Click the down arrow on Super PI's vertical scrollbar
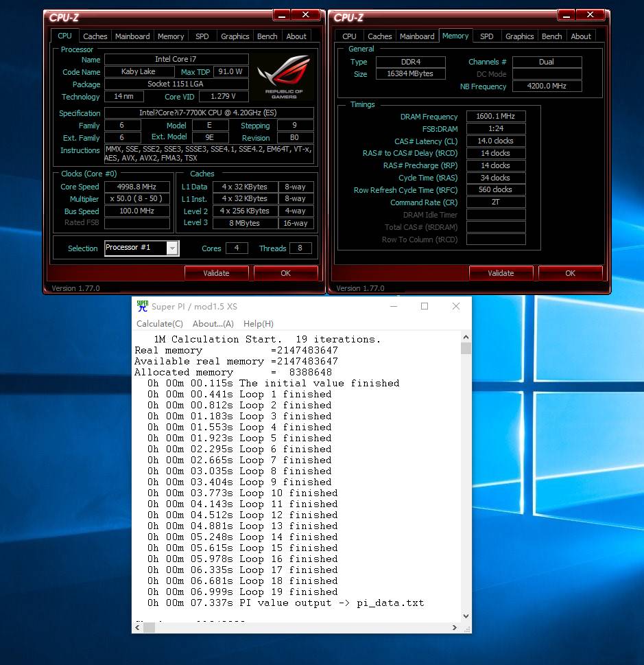This screenshot has width=644, height=665. [466, 616]
